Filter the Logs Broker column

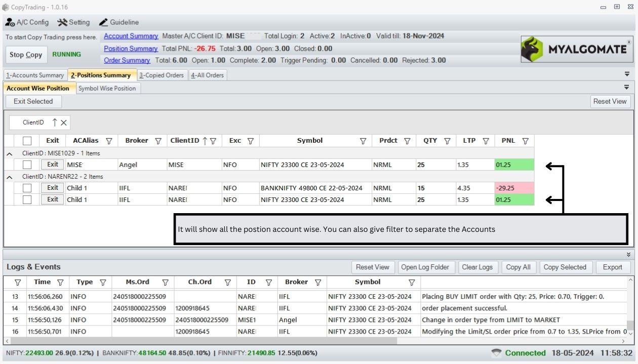(x=318, y=282)
